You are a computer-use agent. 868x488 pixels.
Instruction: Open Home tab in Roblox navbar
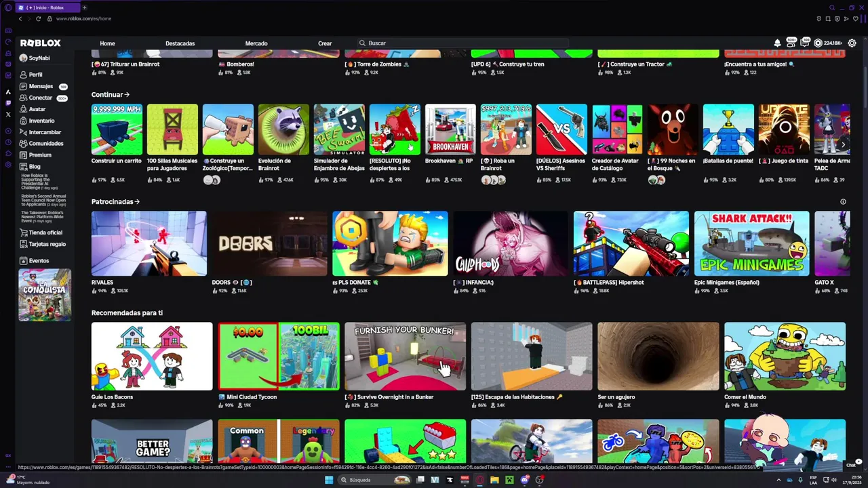pyautogui.click(x=107, y=43)
